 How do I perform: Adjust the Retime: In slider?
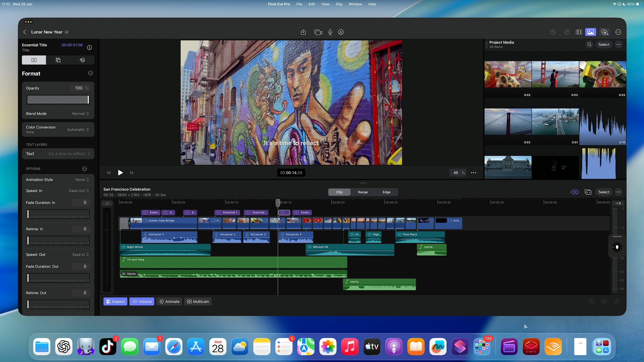[58, 241]
